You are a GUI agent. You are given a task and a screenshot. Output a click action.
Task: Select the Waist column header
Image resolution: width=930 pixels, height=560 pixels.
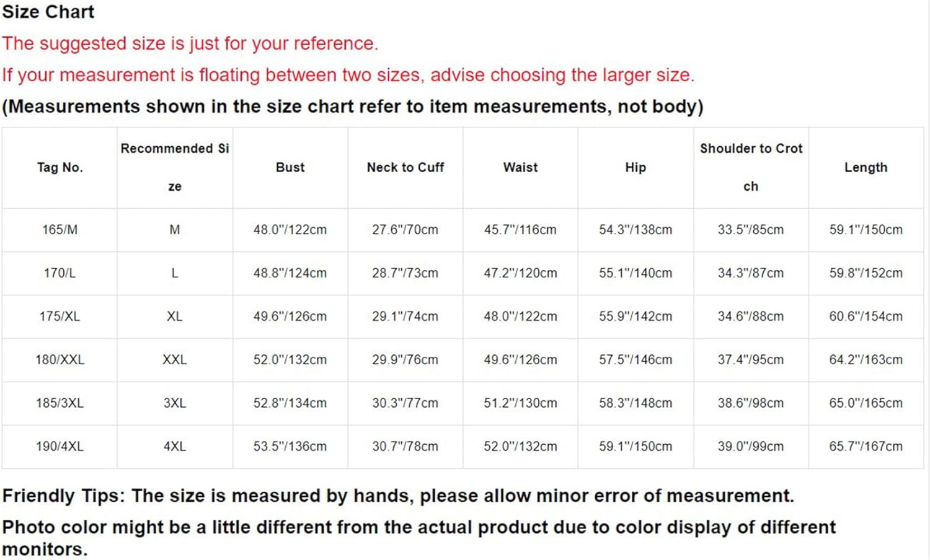[521, 167]
